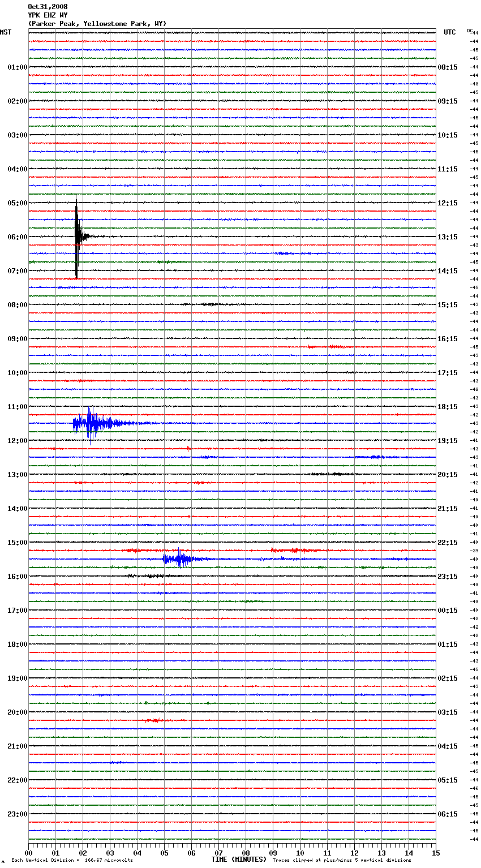Screen dimensions: 481x868
Task: Click the 15:15 UTC time label
Action: (448, 305)
